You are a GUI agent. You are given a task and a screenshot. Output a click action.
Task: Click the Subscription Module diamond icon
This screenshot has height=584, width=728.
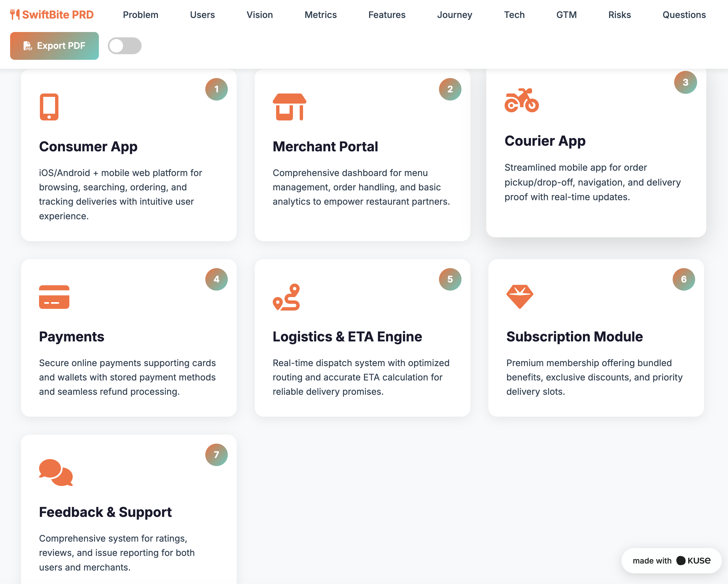click(x=520, y=297)
